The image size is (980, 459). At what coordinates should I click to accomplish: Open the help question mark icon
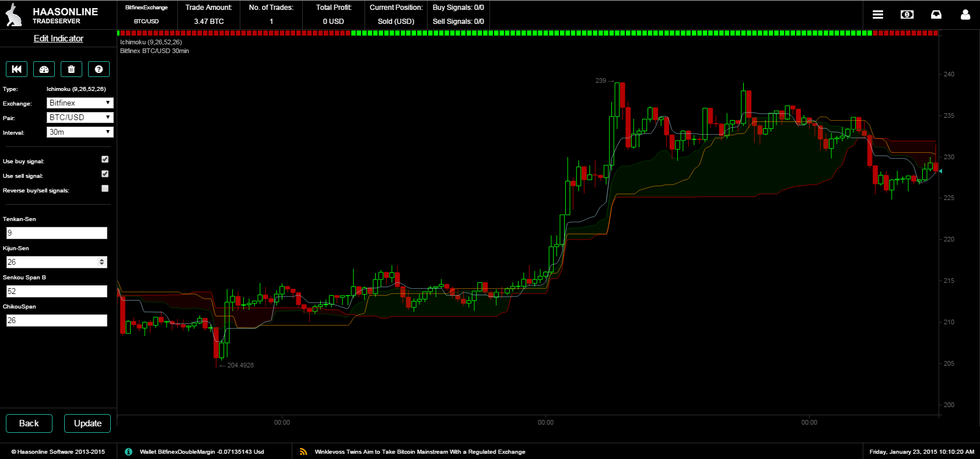point(99,69)
